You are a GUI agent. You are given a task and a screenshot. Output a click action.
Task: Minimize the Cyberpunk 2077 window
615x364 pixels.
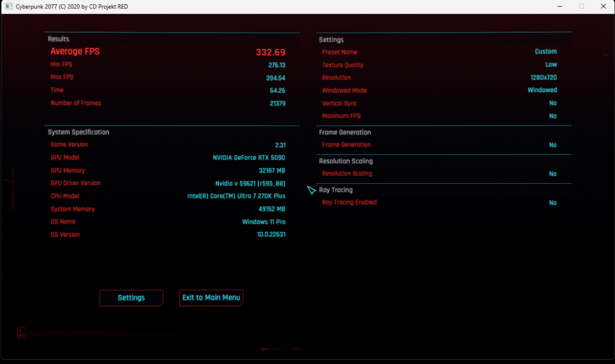[560, 6]
